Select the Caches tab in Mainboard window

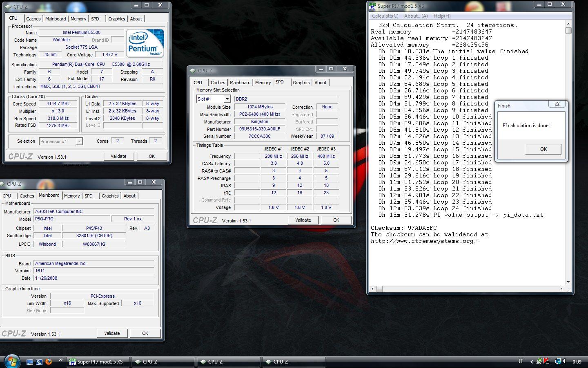27,196
